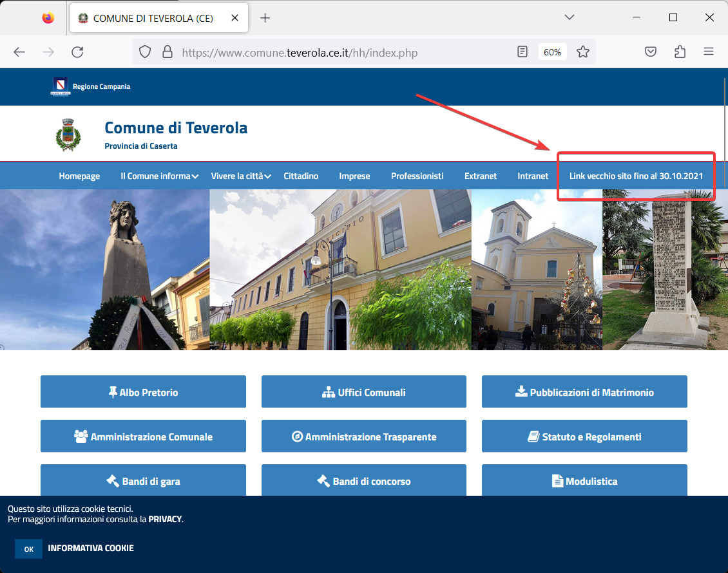Open a new browser tab

[265, 17]
